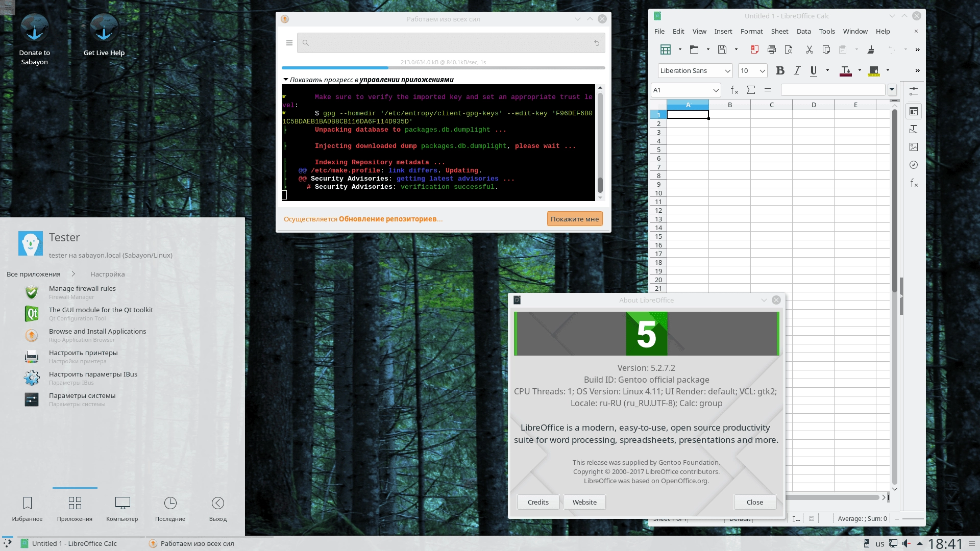
Task: Click the Calc zoom slider in status bar
Action: pyautogui.click(x=913, y=518)
